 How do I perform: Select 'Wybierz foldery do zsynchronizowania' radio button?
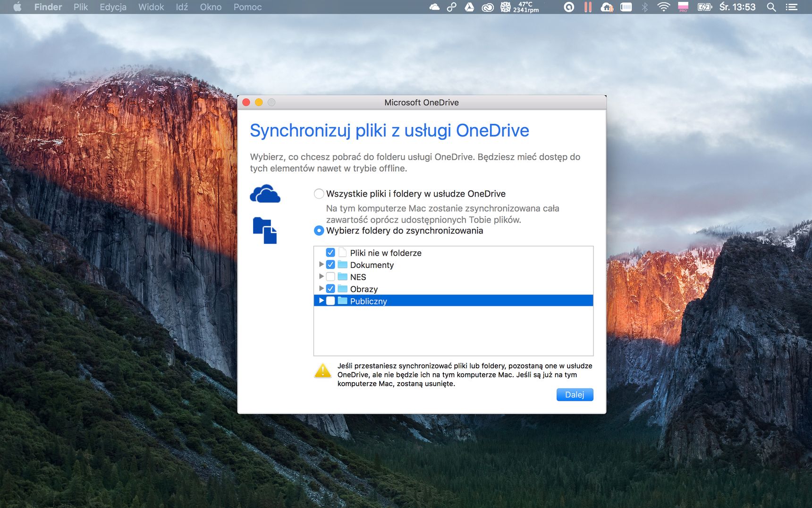319,231
